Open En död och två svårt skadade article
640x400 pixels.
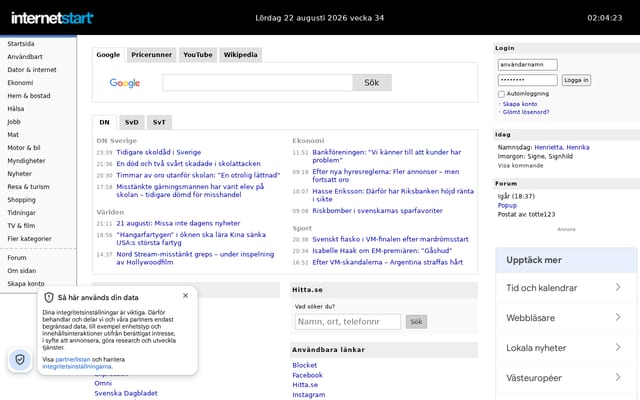click(x=189, y=164)
